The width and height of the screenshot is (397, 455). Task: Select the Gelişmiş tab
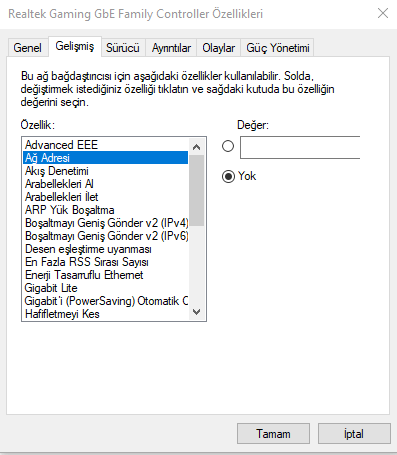(75, 46)
